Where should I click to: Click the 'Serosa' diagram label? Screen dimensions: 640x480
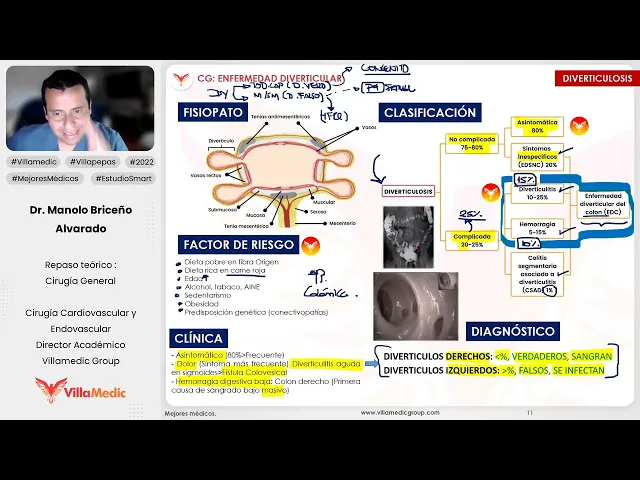pyautogui.click(x=318, y=212)
